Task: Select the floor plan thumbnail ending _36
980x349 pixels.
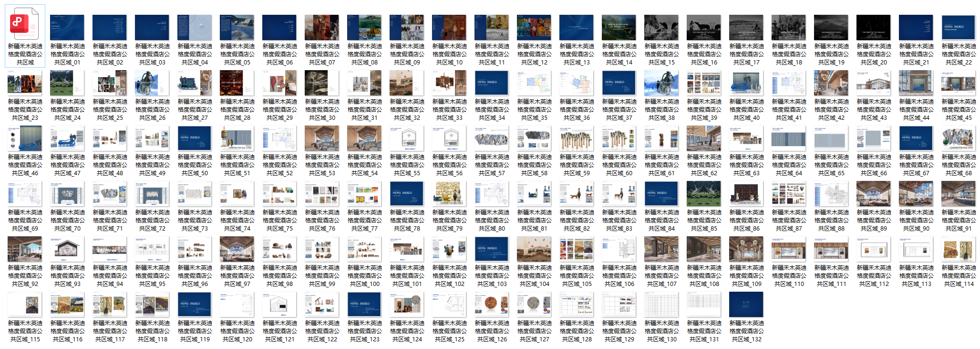Action: tap(577, 83)
